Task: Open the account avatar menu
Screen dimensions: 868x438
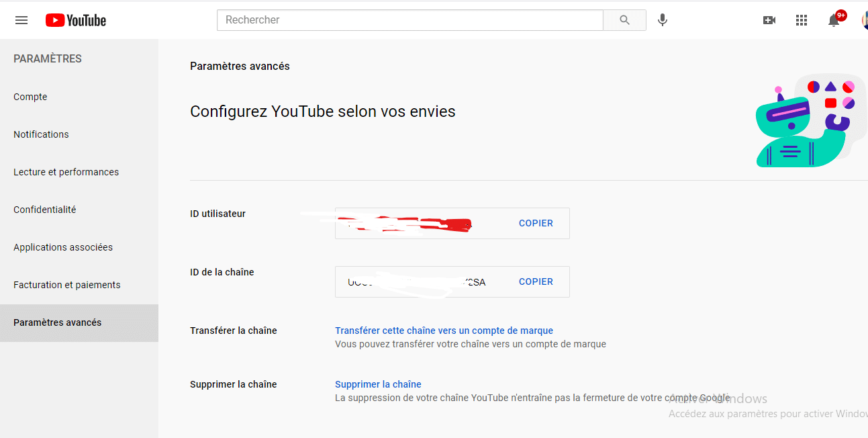Action: tap(864, 20)
